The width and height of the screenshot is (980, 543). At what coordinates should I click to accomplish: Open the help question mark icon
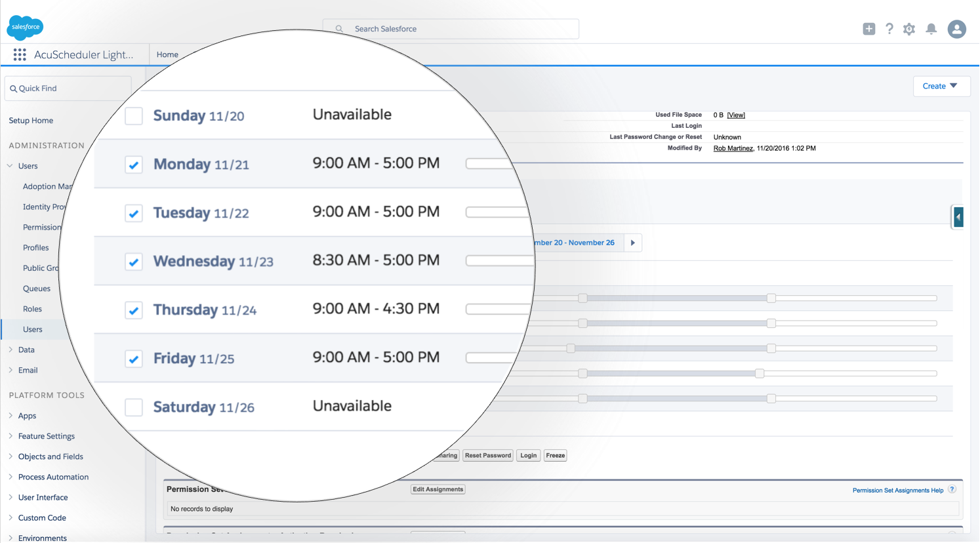point(889,29)
